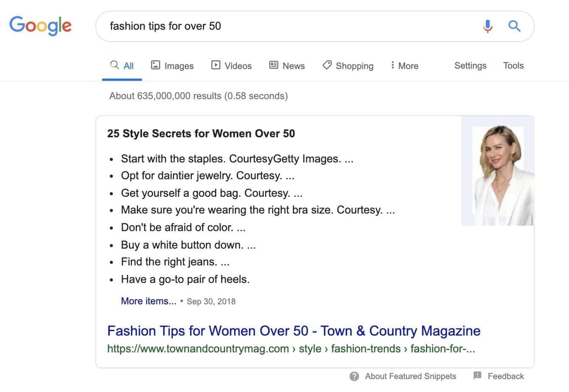Click the About Featured Snippets text

pyautogui.click(x=410, y=376)
